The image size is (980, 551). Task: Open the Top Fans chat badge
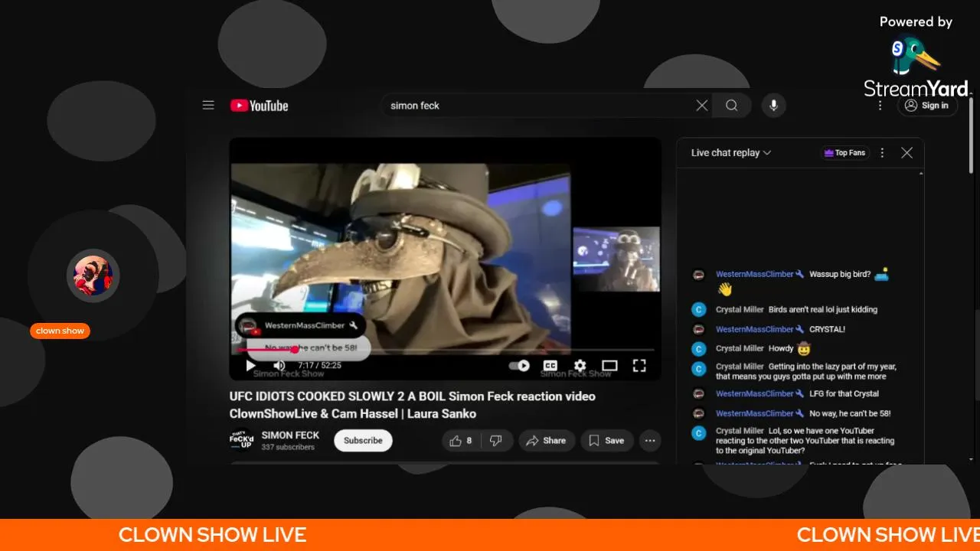(844, 153)
